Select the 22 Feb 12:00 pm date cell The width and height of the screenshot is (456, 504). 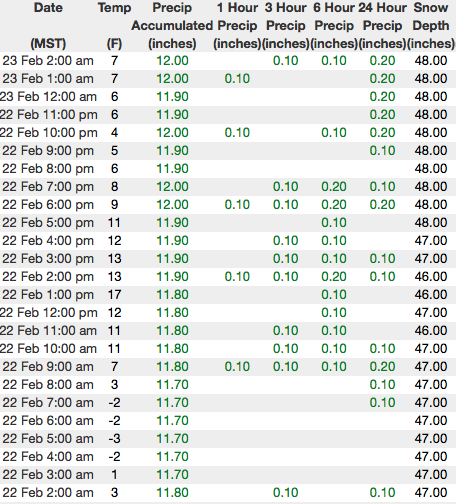pos(49,313)
